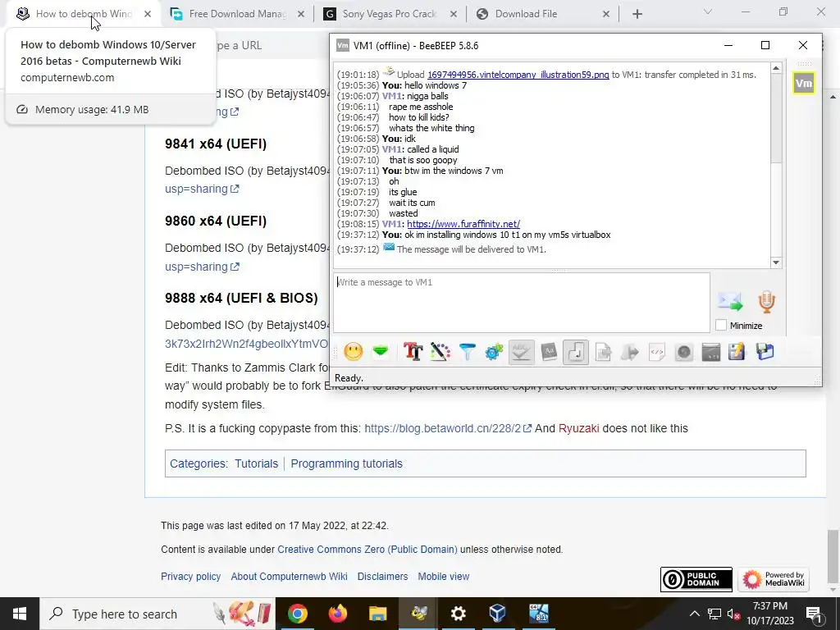Toggle the musical note beep button
This screenshot has height=630, width=840.
576,352
